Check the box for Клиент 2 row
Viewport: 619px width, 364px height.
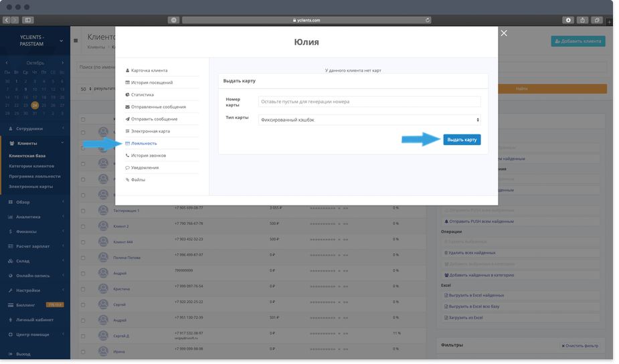pos(83,227)
